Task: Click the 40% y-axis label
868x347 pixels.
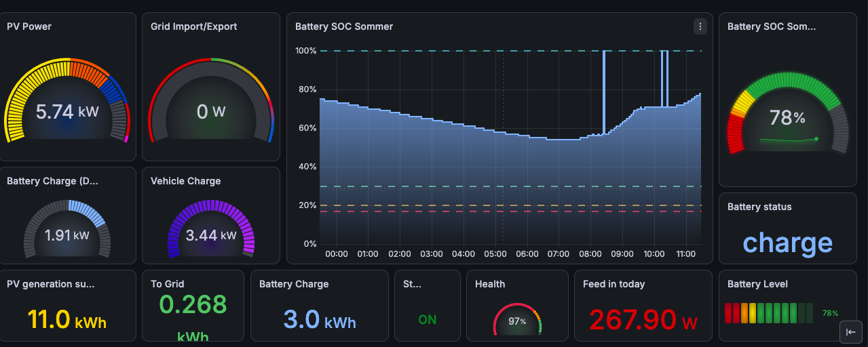Action: pos(307,167)
